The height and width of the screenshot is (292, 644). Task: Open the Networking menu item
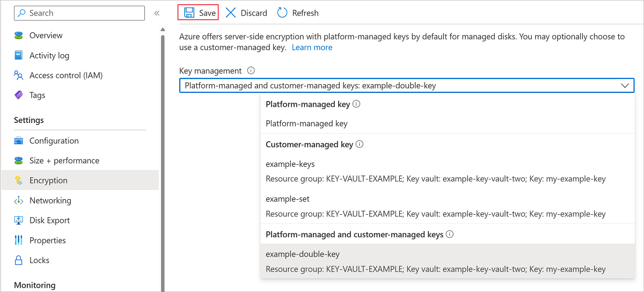tap(50, 200)
